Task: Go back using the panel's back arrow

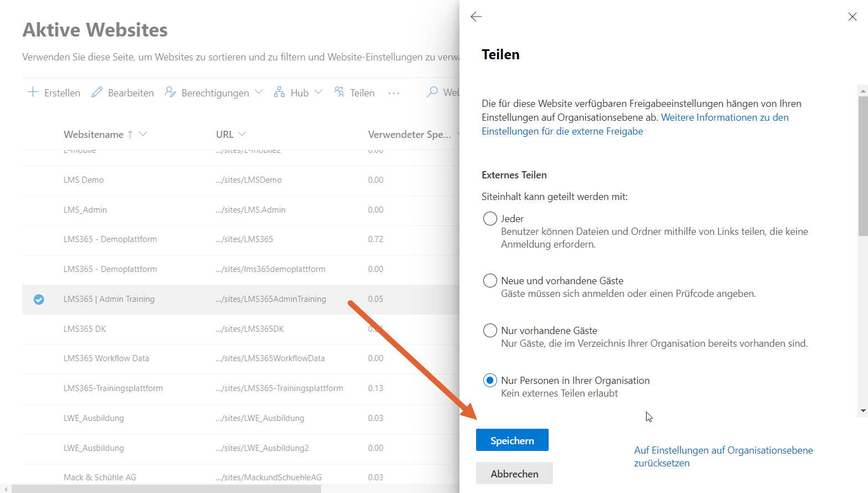Action: point(476,17)
